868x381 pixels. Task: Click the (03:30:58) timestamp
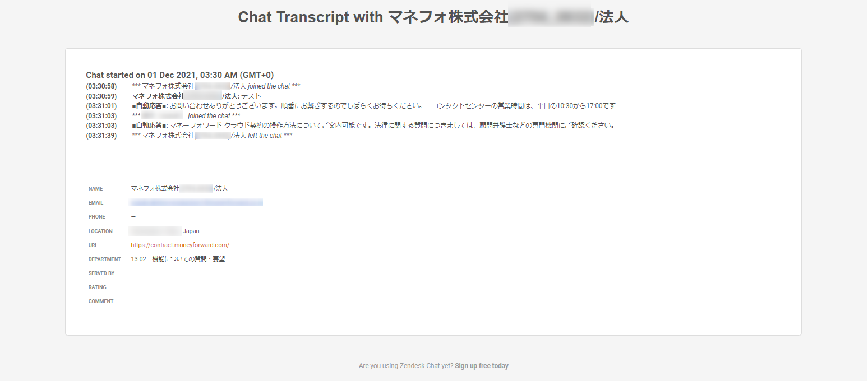[101, 86]
